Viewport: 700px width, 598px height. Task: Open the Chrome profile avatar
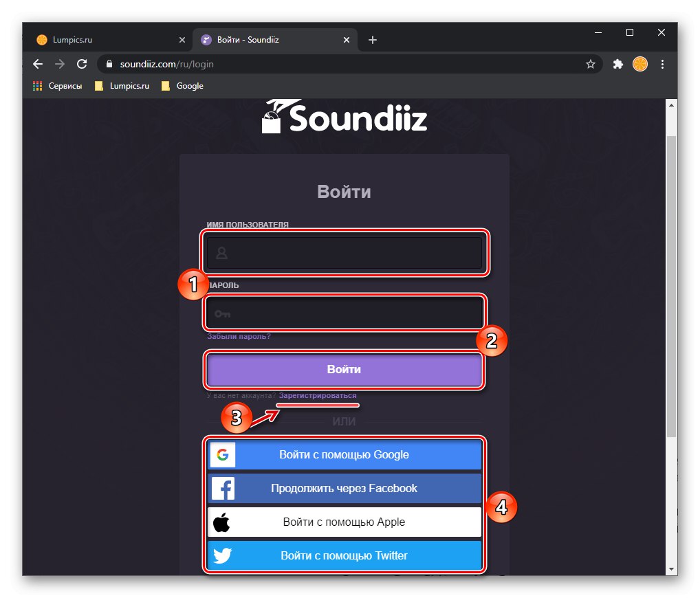pyautogui.click(x=639, y=64)
